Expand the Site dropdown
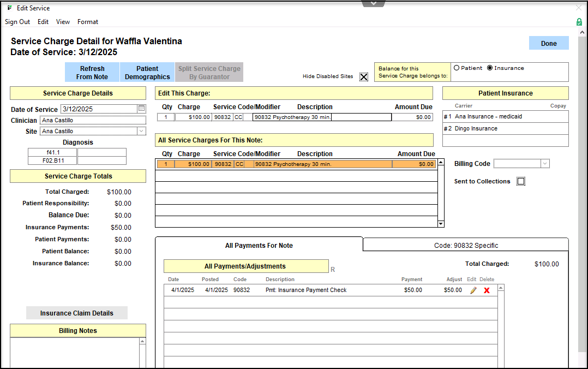This screenshot has height=369, width=588. point(141,131)
